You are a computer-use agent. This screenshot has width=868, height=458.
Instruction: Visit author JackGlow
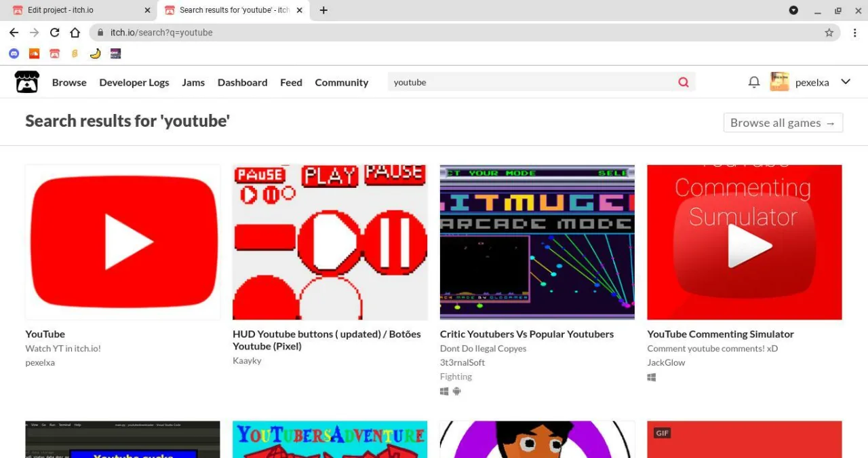tap(666, 362)
